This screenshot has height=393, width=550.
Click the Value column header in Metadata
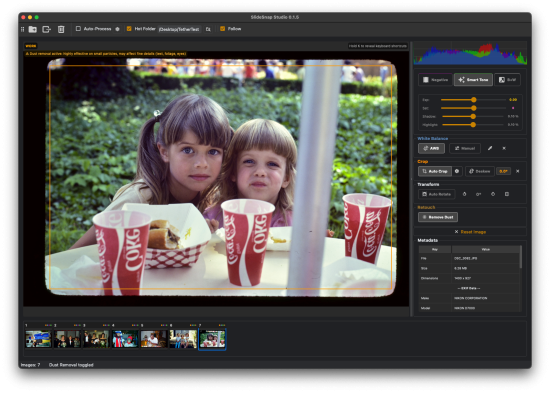point(486,249)
